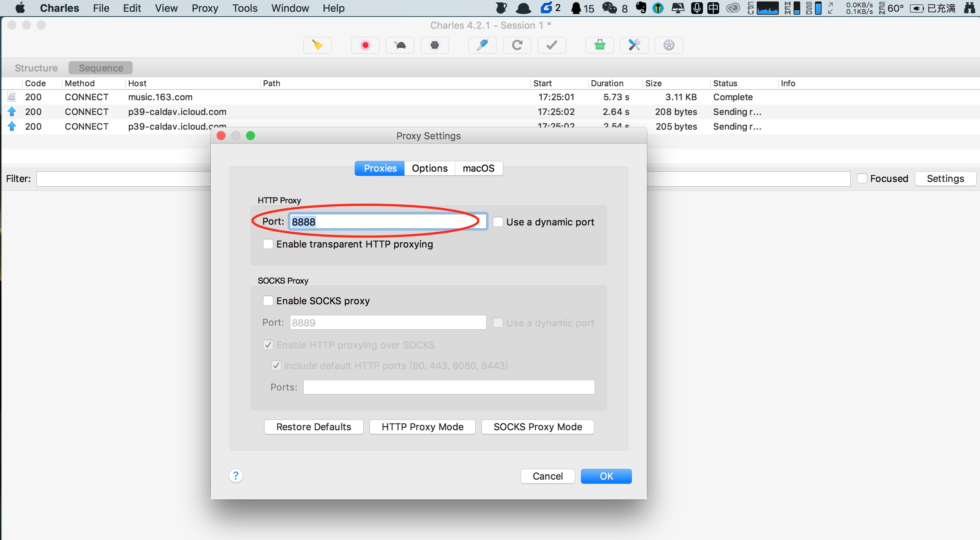Click the Filter text field
This screenshot has height=540, width=980.
pos(443,179)
